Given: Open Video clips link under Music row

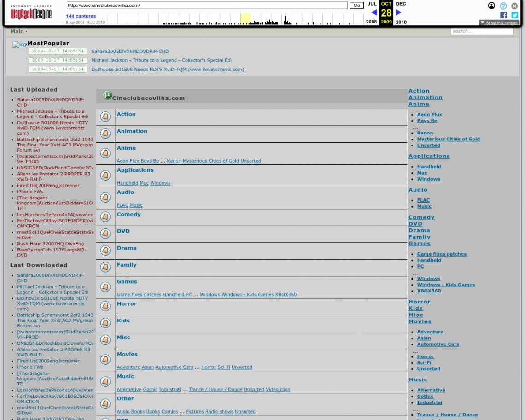Looking at the screenshot, I should [278, 389].
